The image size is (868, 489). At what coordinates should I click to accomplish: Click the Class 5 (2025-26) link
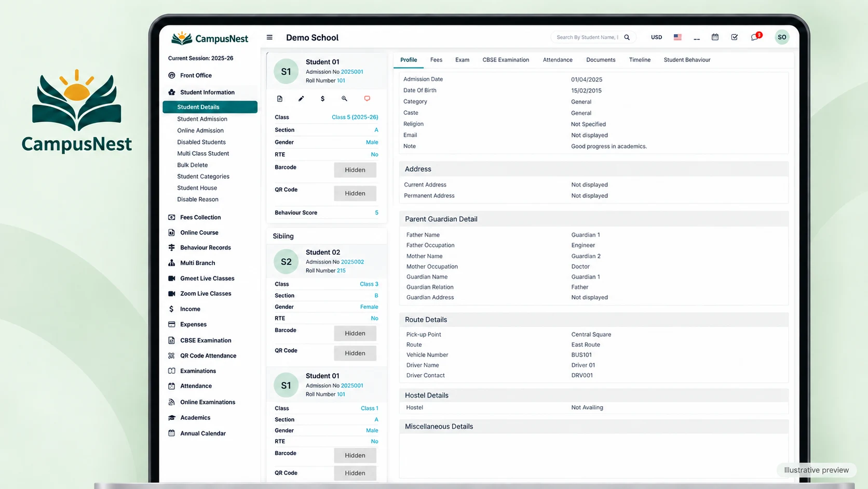[355, 117]
